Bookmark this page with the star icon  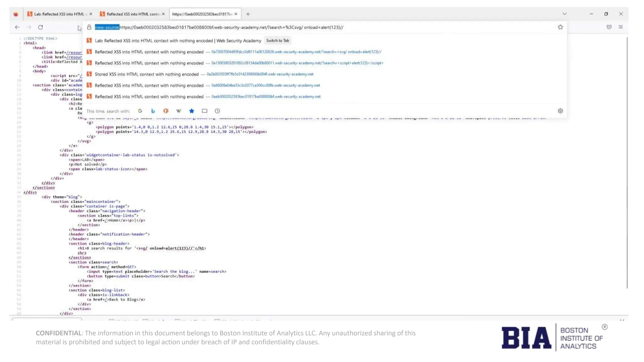(x=560, y=27)
